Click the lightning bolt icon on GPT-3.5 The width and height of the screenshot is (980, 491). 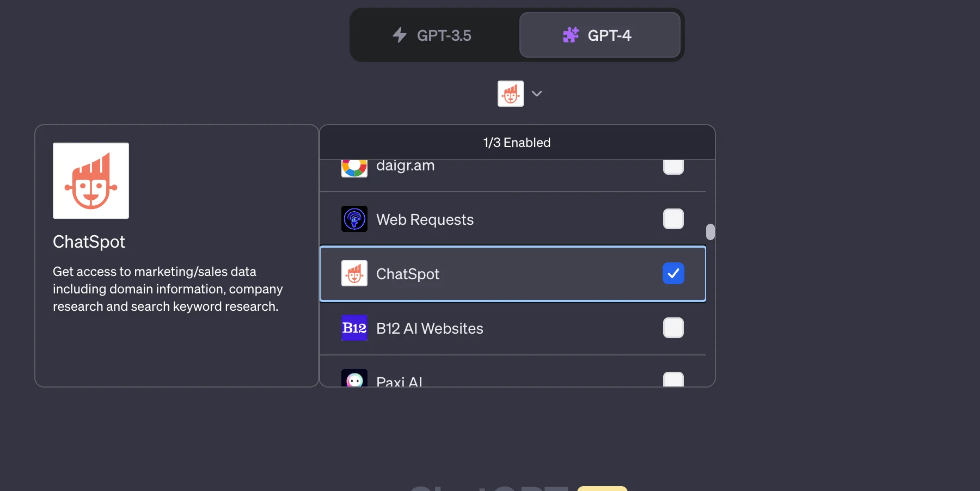point(400,35)
